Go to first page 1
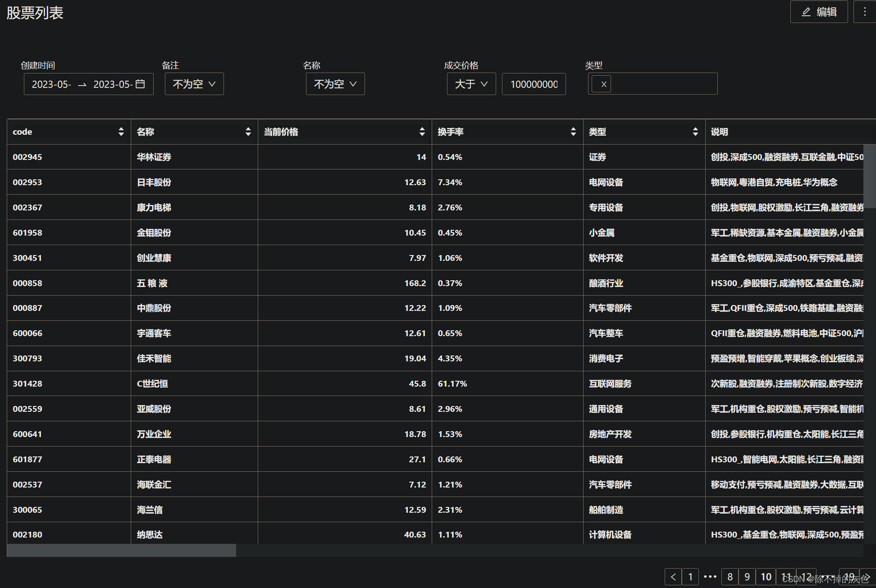Image resolution: width=876 pixels, height=588 pixels. pyautogui.click(x=690, y=577)
